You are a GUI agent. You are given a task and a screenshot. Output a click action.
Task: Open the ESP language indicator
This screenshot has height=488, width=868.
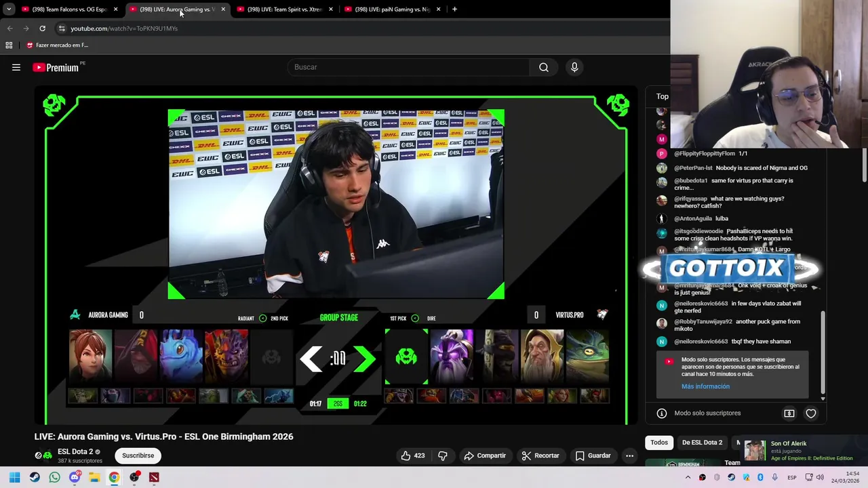[x=791, y=478]
